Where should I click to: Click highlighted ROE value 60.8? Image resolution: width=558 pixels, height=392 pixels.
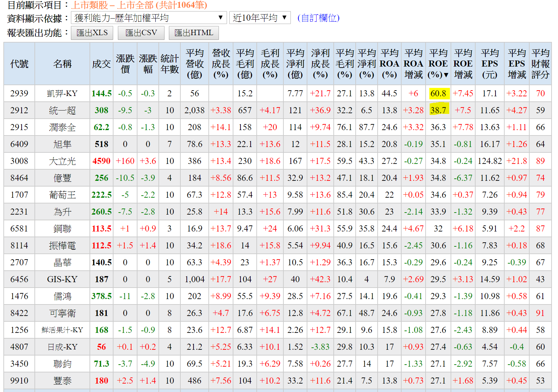coord(438,93)
